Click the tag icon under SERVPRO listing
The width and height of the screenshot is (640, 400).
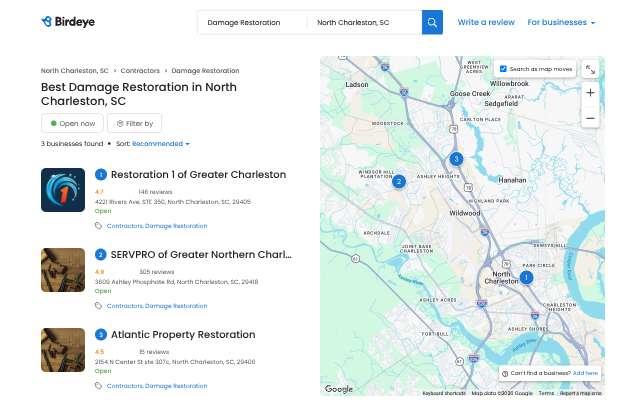tap(98, 306)
